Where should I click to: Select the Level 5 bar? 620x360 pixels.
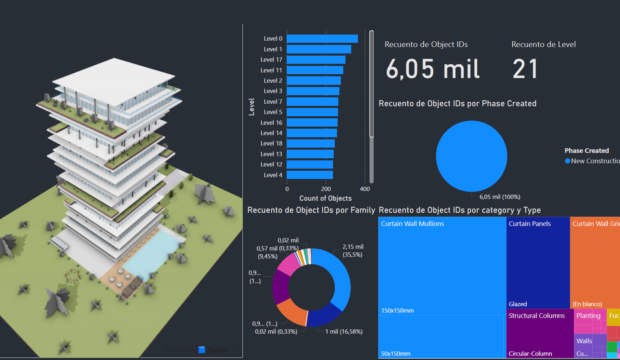click(x=312, y=112)
